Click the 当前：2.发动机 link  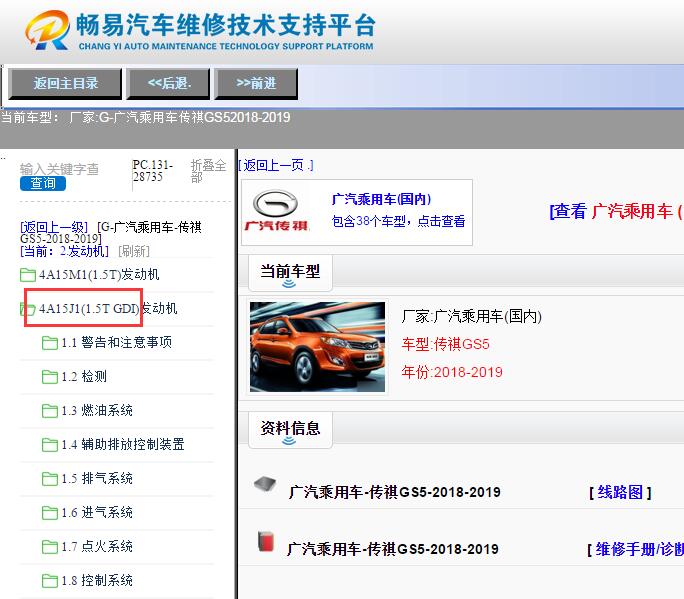click(x=64, y=251)
